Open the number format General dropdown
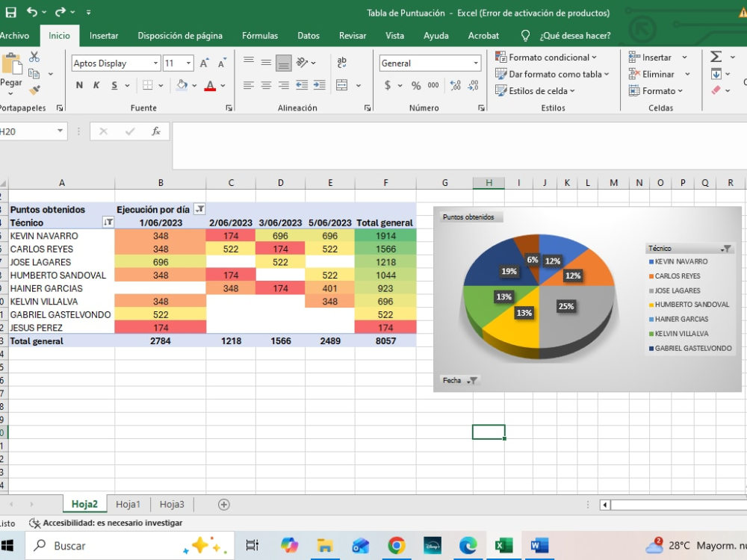The width and height of the screenshot is (747, 560). point(475,63)
